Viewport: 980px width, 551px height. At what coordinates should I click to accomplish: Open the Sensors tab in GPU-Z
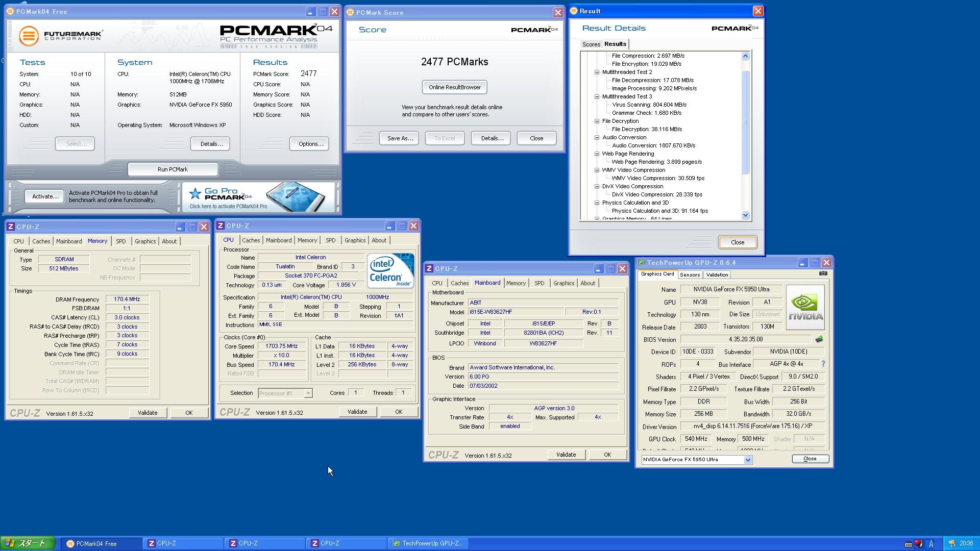click(690, 274)
